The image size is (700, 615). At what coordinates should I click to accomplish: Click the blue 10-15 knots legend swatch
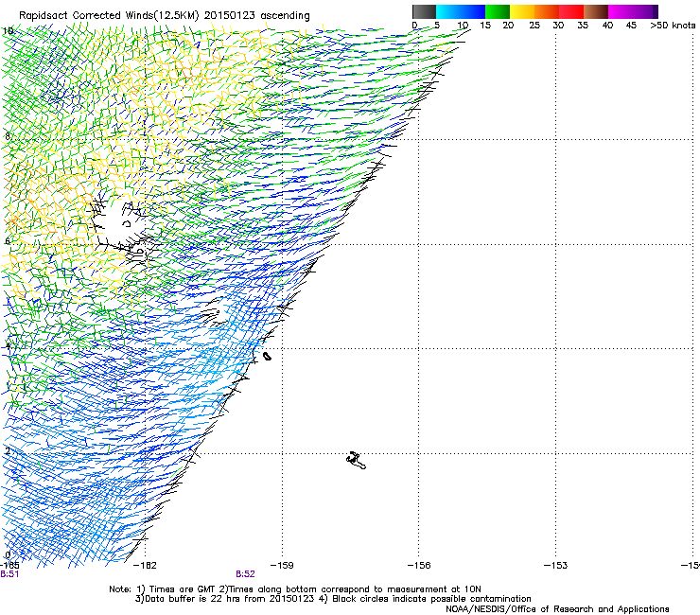point(473,11)
